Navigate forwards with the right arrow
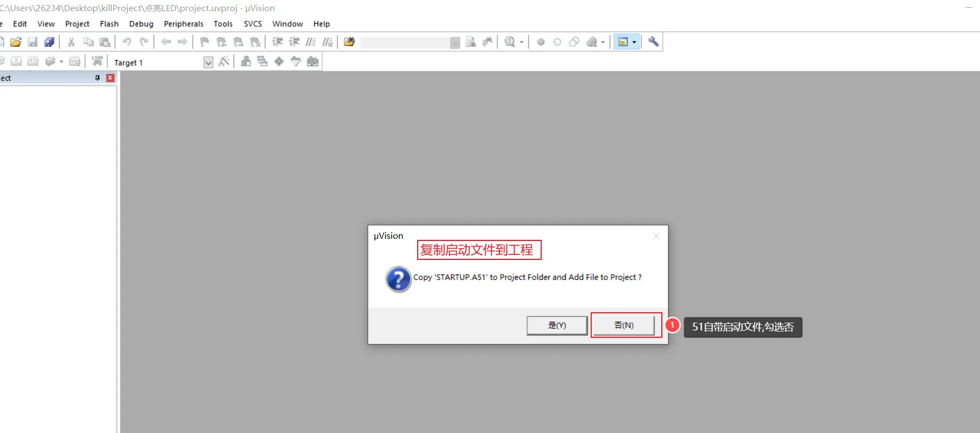 coord(182,42)
